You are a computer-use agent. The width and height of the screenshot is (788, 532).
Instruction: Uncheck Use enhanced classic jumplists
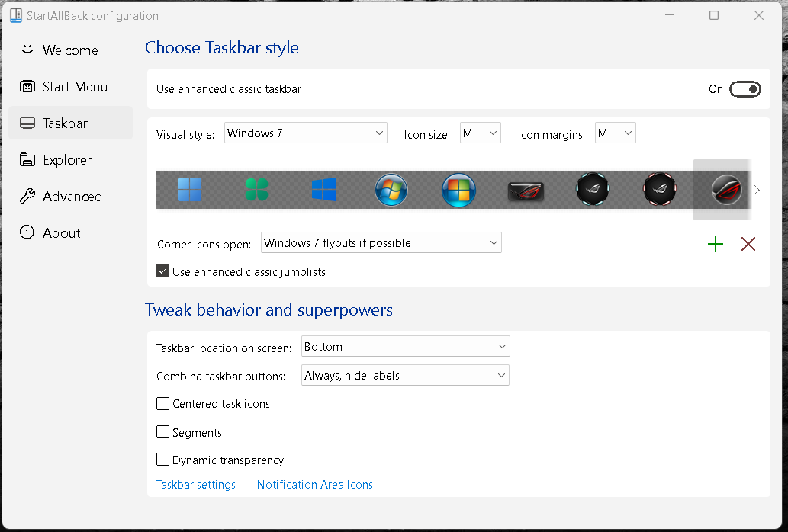162,271
